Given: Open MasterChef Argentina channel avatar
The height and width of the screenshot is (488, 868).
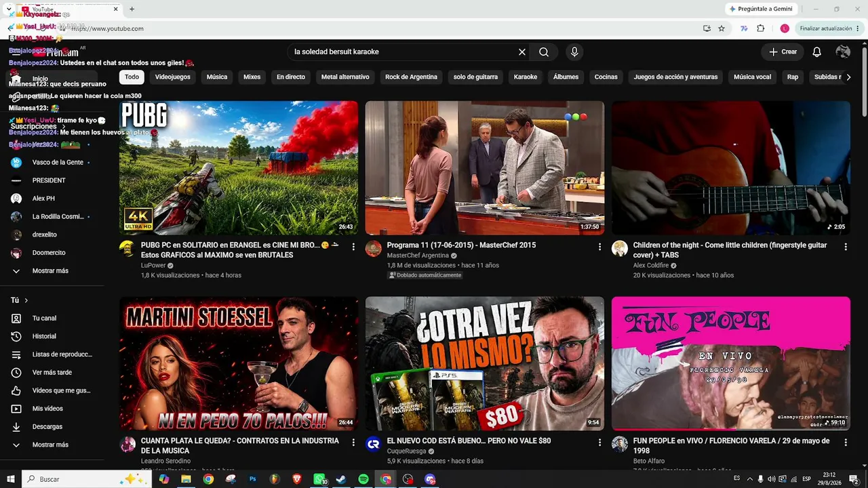Looking at the screenshot, I should click(374, 248).
